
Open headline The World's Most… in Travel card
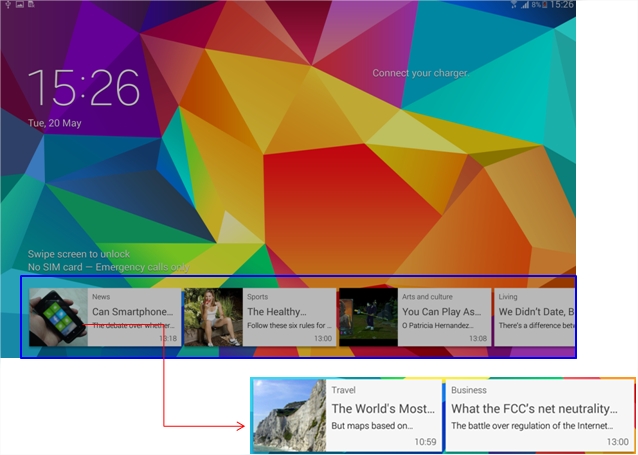(x=383, y=409)
